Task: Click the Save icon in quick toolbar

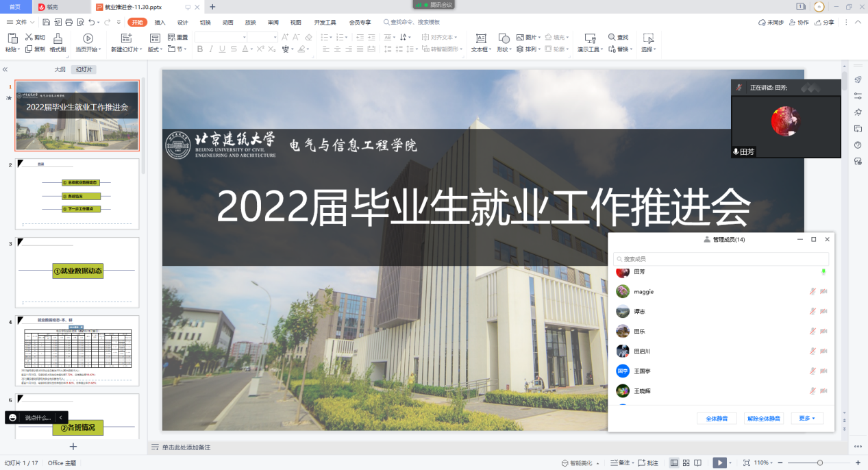Action: [x=46, y=23]
